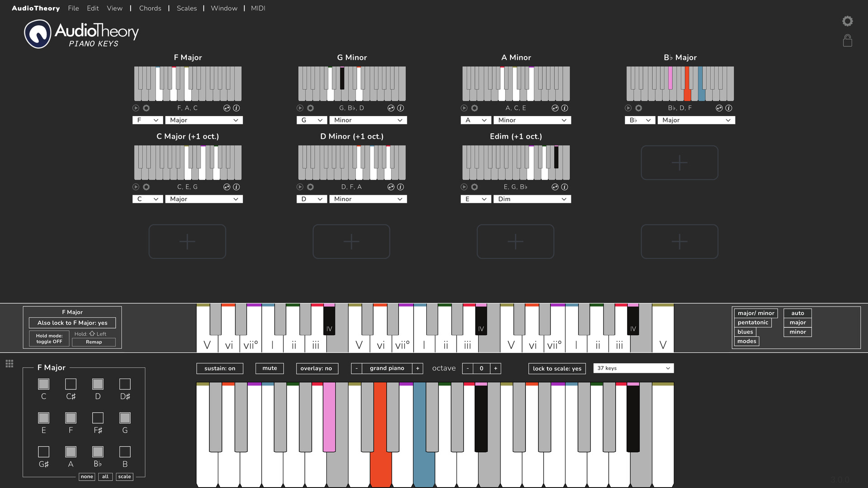Click the grid icon above F Major note panel

pyautogui.click(x=9, y=363)
